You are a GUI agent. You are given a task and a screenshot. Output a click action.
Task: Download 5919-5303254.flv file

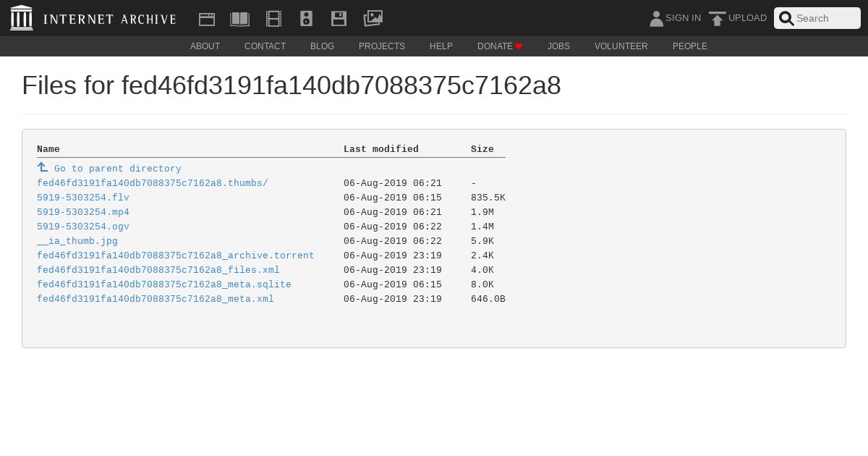[x=83, y=198]
